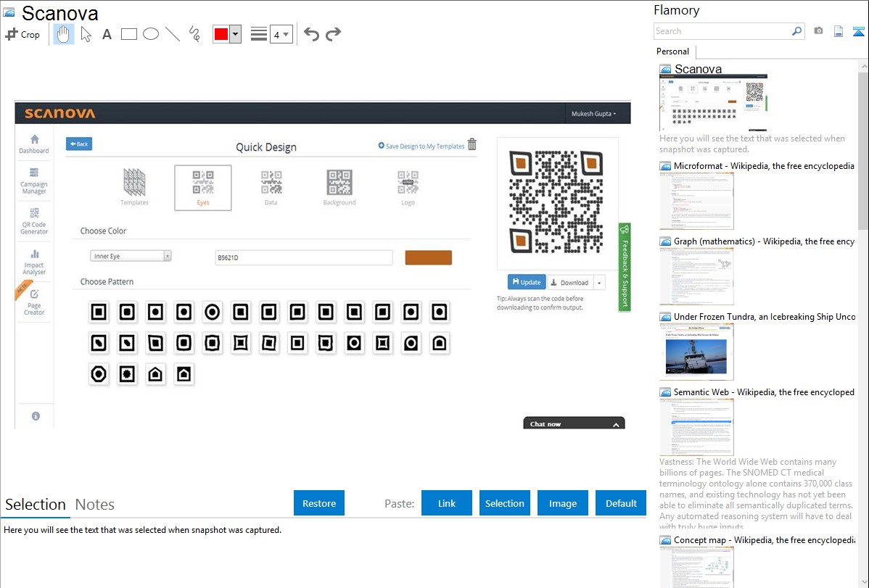Select the straight line tool
869x588 pixels.
click(x=173, y=34)
